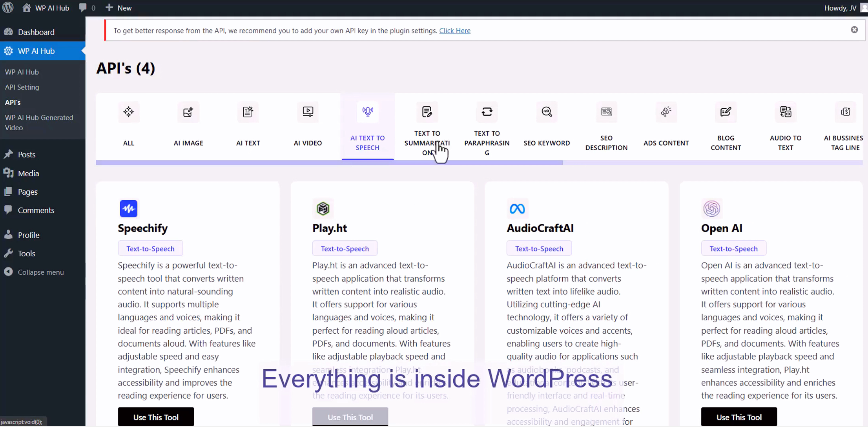Select the Audio to Text icon
868x427 pixels.
pyautogui.click(x=786, y=112)
